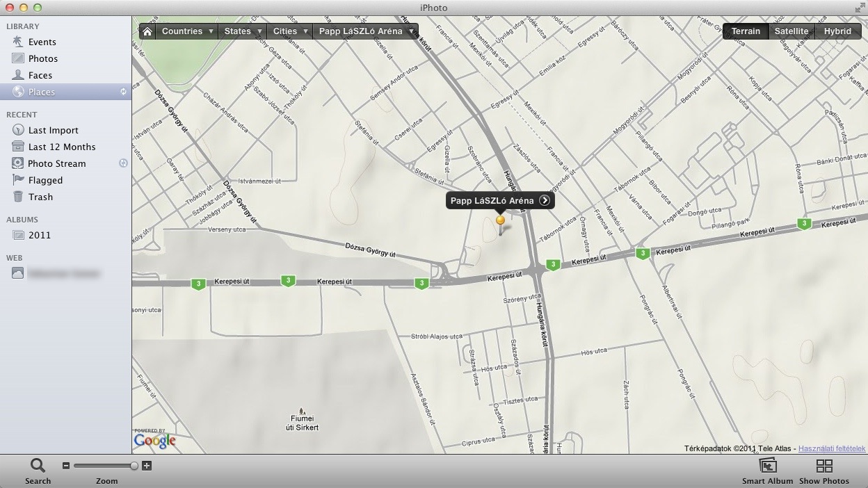Click the zoom slider knob
868x488 pixels.
[x=134, y=466]
